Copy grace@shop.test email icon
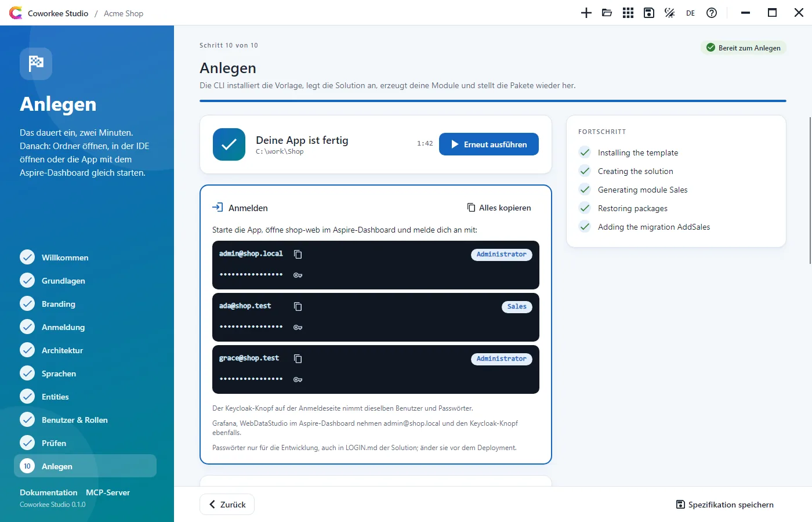 (x=298, y=358)
